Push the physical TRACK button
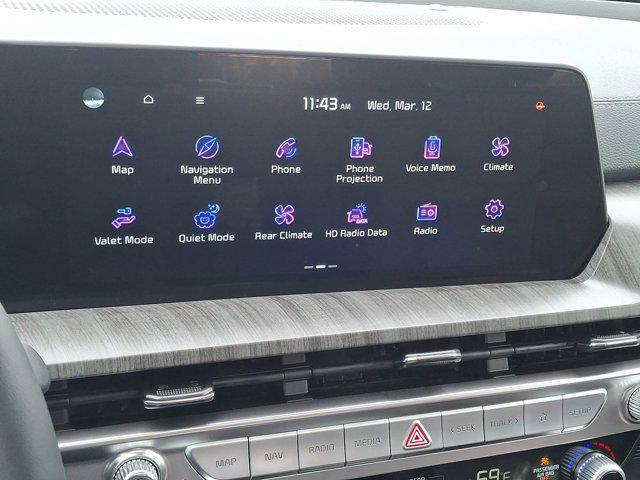This screenshot has width=640, height=480. pyautogui.click(x=504, y=422)
